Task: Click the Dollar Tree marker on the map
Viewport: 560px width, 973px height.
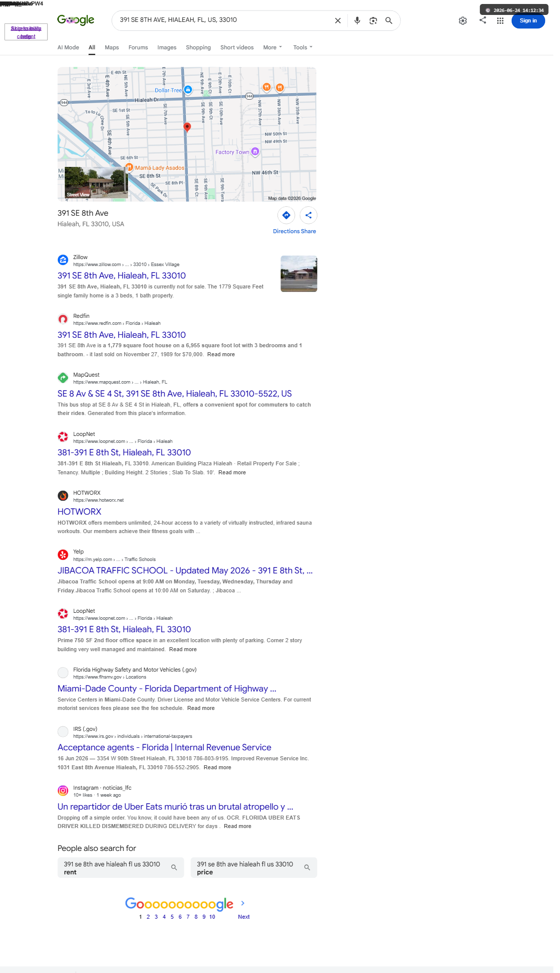Action: click(x=188, y=90)
